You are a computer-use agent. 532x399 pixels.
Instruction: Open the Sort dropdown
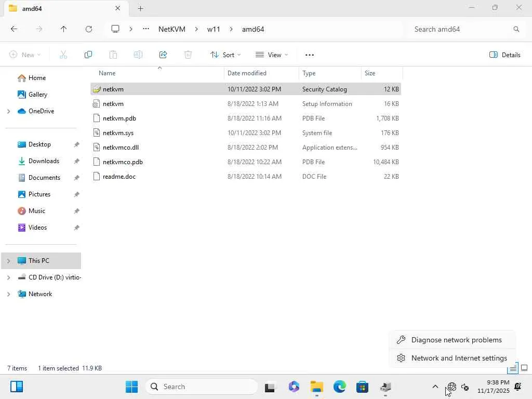click(x=225, y=55)
